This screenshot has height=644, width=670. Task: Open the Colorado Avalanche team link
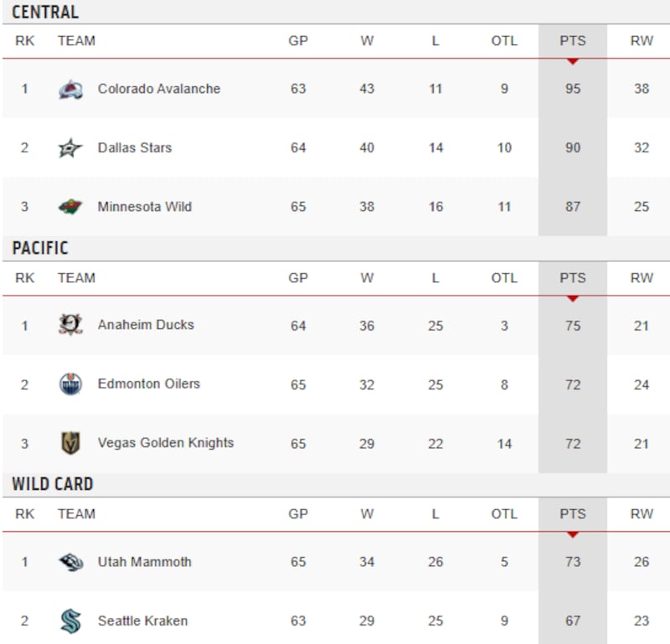point(159,89)
